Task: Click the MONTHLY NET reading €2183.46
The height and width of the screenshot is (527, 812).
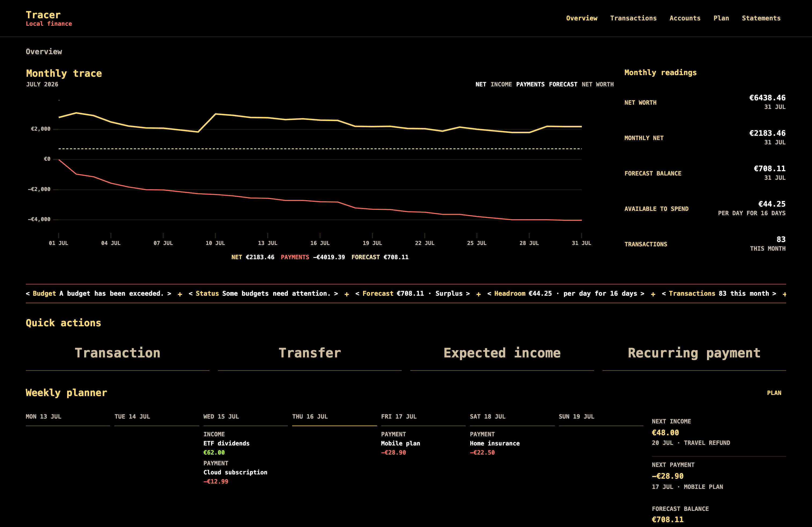Action: pos(767,133)
